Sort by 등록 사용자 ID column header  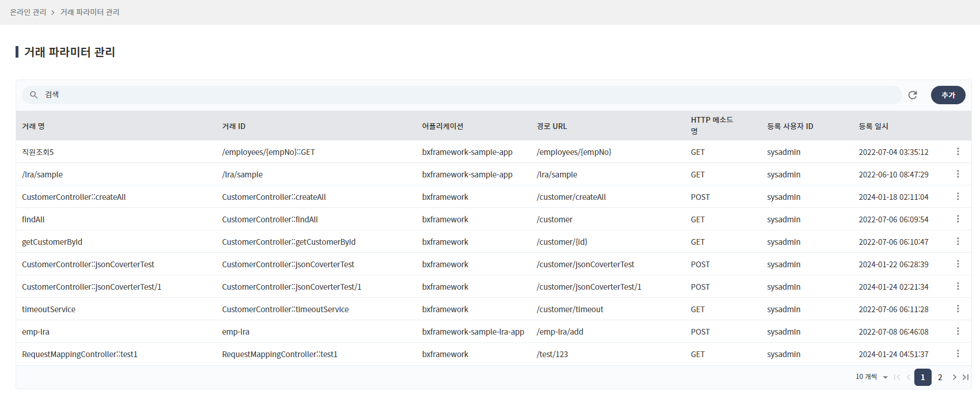[790, 126]
